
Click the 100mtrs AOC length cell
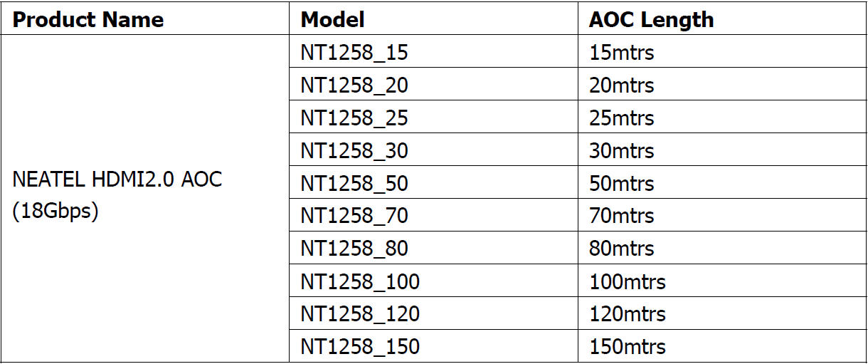pos(627,282)
